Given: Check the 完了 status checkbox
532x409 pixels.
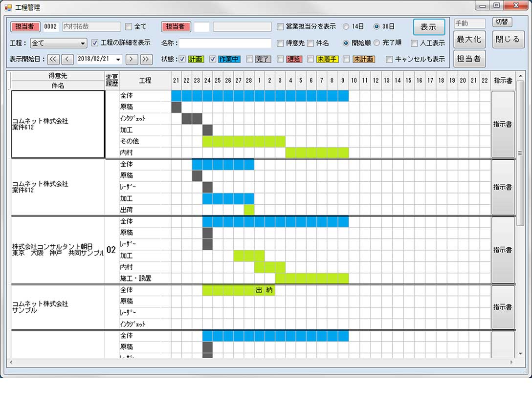Looking at the screenshot, I should click(x=249, y=59).
